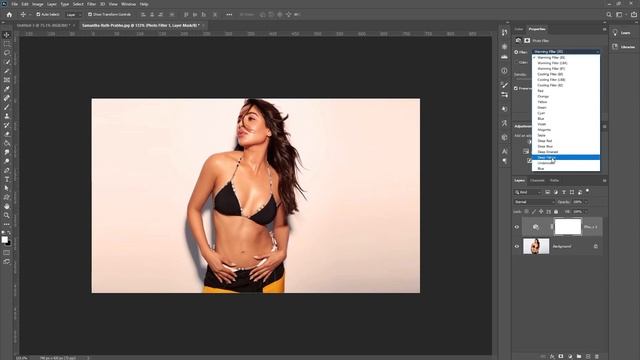Image resolution: width=640 pixels, height=360 pixels.
Task: Open the Properties panel flyout menu
Action: [604, 29]
